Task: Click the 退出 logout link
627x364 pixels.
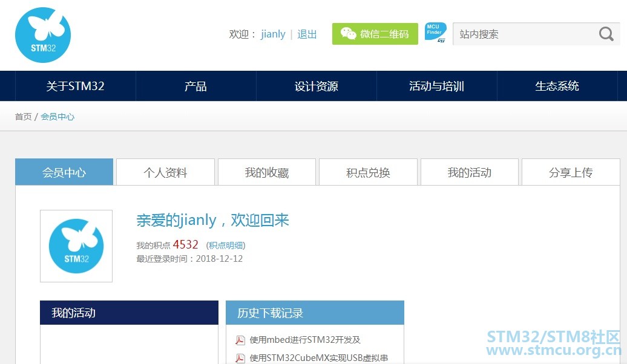Action: click(x=307, y=34)
